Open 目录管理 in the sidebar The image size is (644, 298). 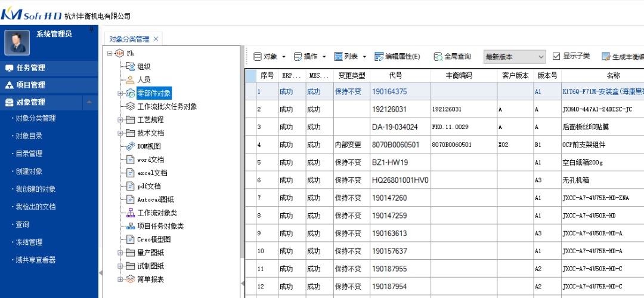pyautogui.click(x=29, y=153)
